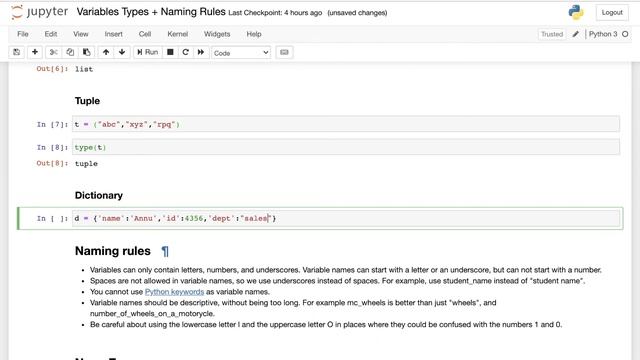Open the Kernel menu
This screenshot has width=640, height=360.
coord(178,34)
